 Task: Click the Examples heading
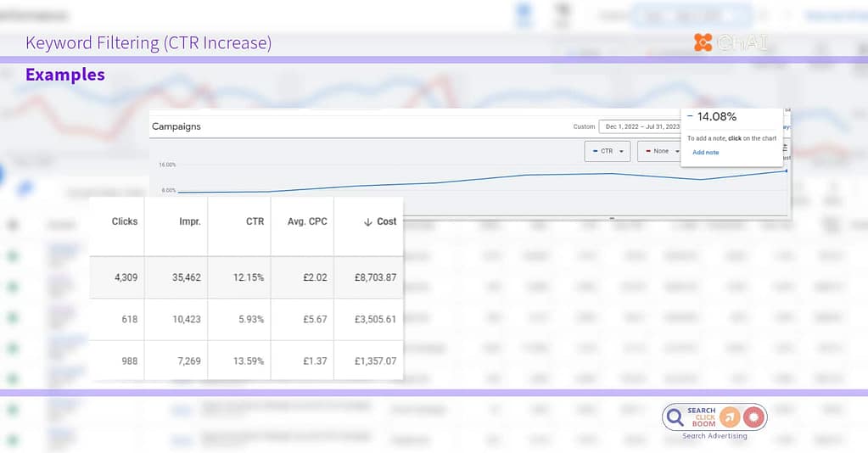[64, 75]
